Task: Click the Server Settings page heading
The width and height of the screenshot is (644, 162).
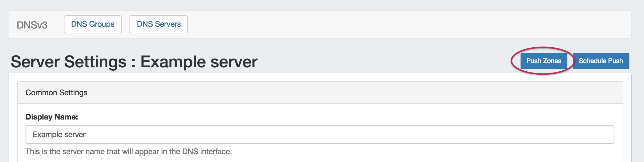Action: (134, 62)
